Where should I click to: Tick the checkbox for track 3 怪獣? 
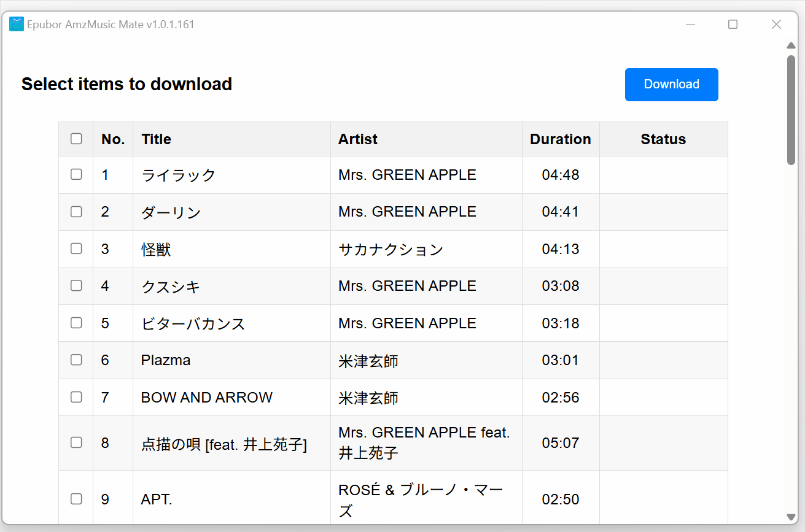76,249
